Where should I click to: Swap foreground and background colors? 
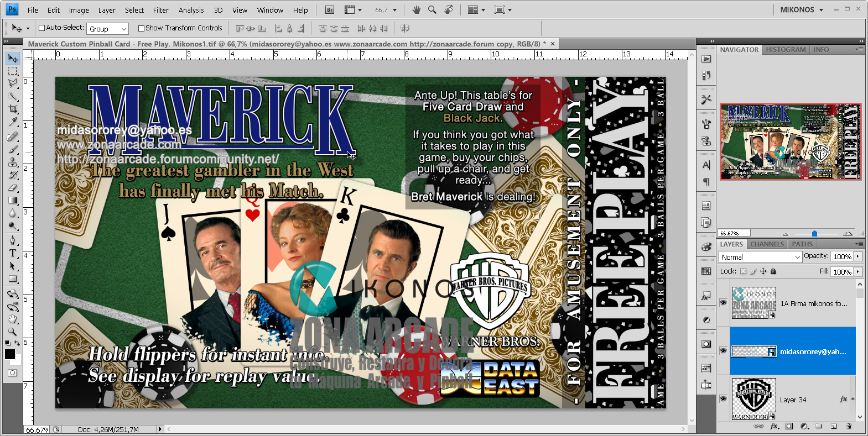[17, 343]
